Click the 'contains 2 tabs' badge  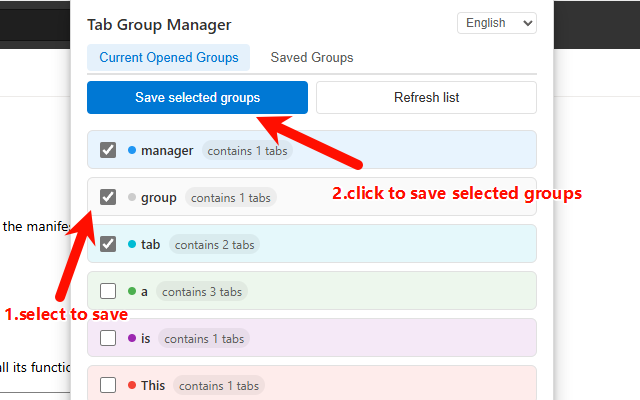214,244
